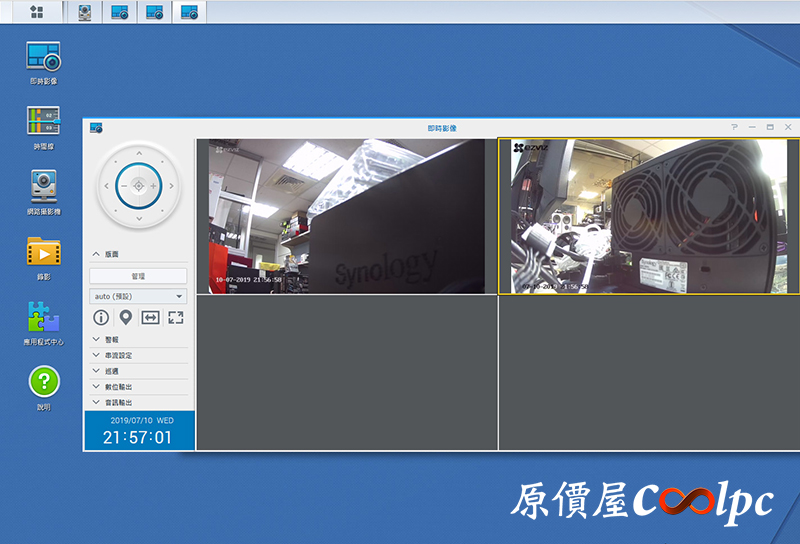
Task: Open Live View window help question mark
Action: click(734, 127)
